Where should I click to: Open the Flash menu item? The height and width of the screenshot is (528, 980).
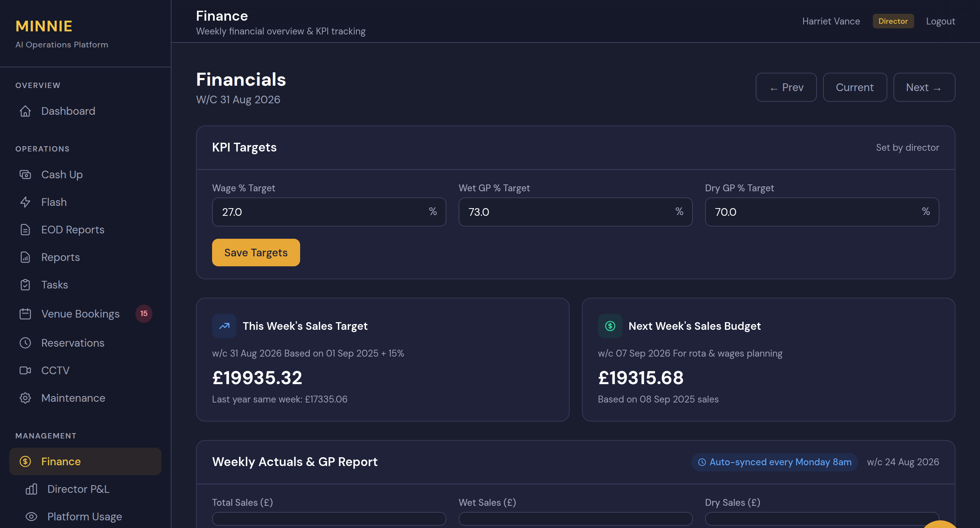point(85,202)
